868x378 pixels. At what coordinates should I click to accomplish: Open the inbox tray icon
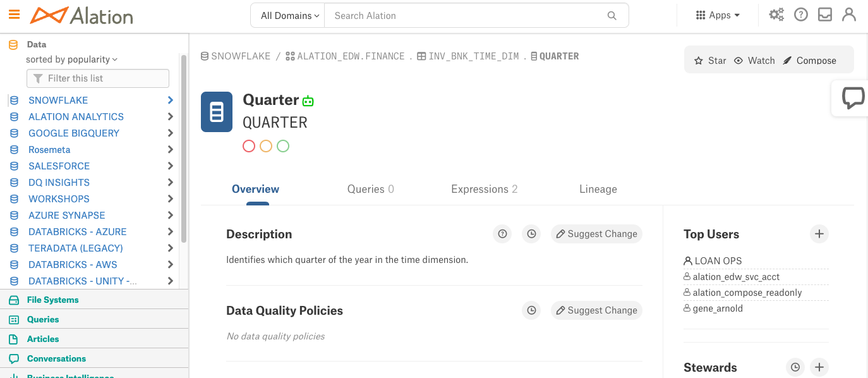coord(825,15)
